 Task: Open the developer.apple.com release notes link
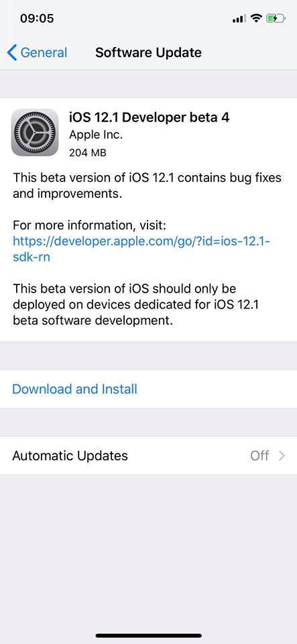[141, 250]
